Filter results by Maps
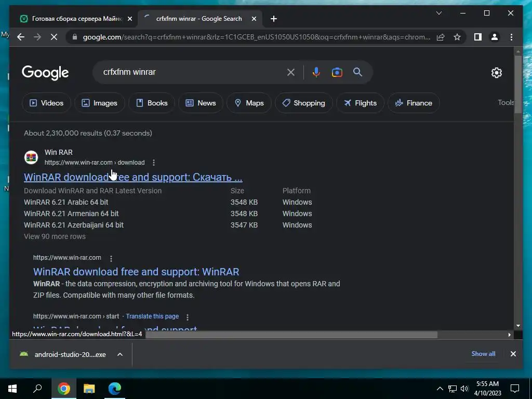532x399 pixels. point(249,103)
